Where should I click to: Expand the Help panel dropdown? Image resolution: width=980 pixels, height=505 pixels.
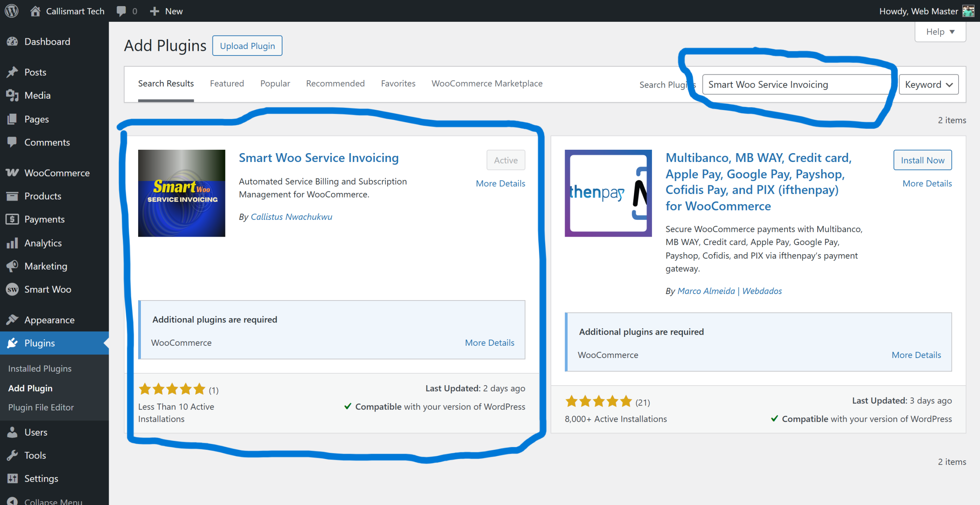tap(940, 32)
